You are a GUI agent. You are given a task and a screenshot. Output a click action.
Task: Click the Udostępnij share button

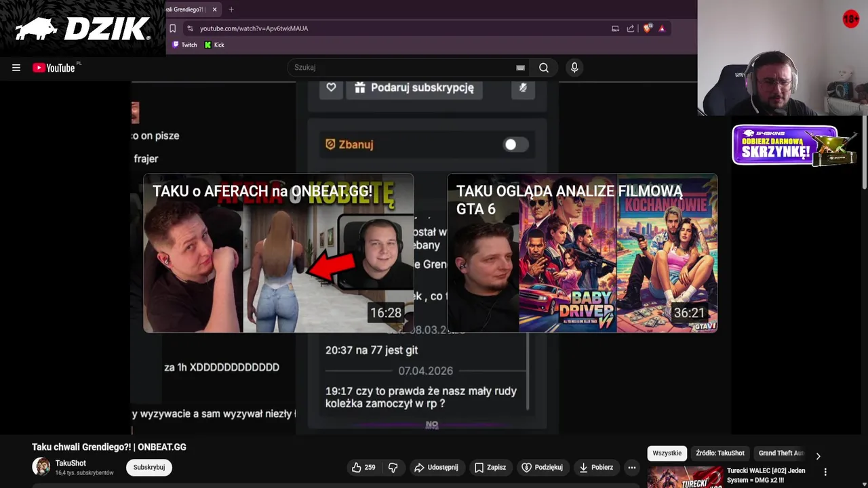[x=436, y=468]
